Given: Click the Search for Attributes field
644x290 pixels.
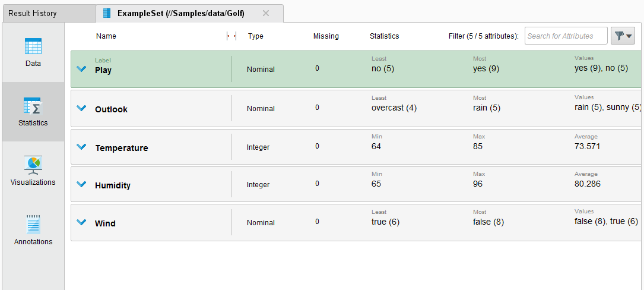Looking at the screenshot, I should point(566,36).
